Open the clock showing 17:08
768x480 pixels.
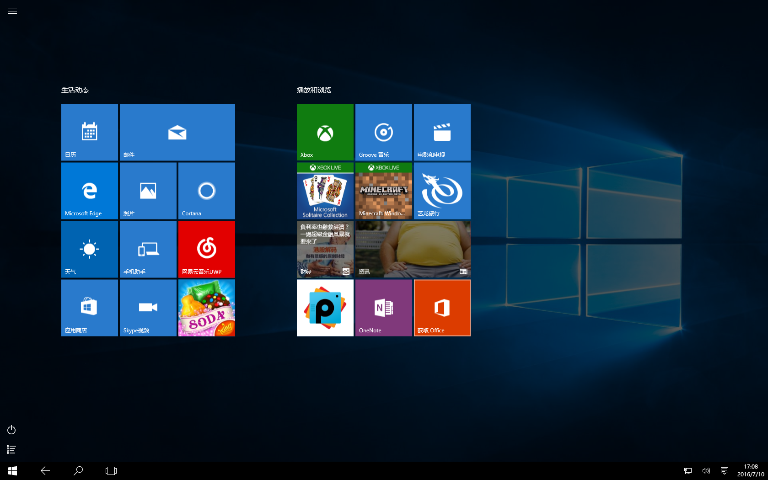click(x=750, y=471)
